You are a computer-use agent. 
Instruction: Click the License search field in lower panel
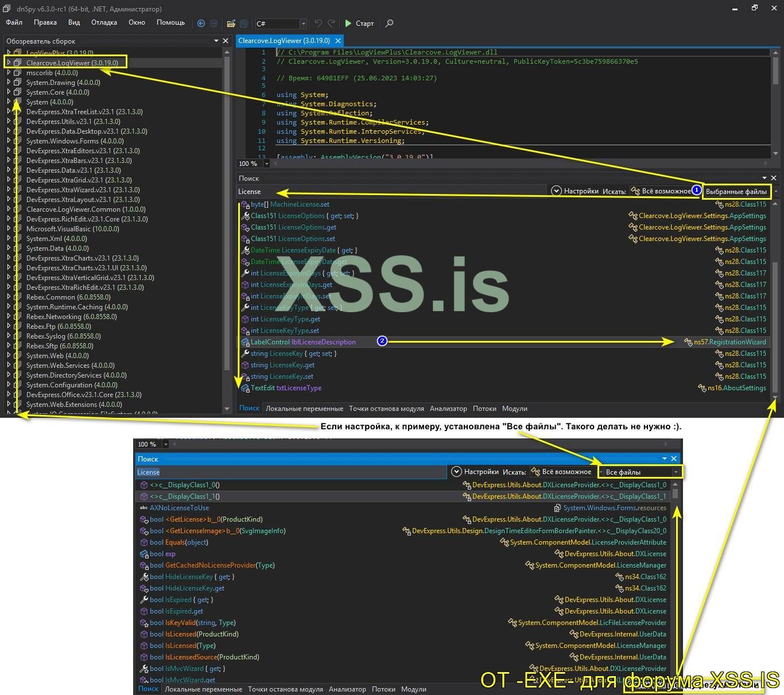pyautogui.click(x=292, y=472)
